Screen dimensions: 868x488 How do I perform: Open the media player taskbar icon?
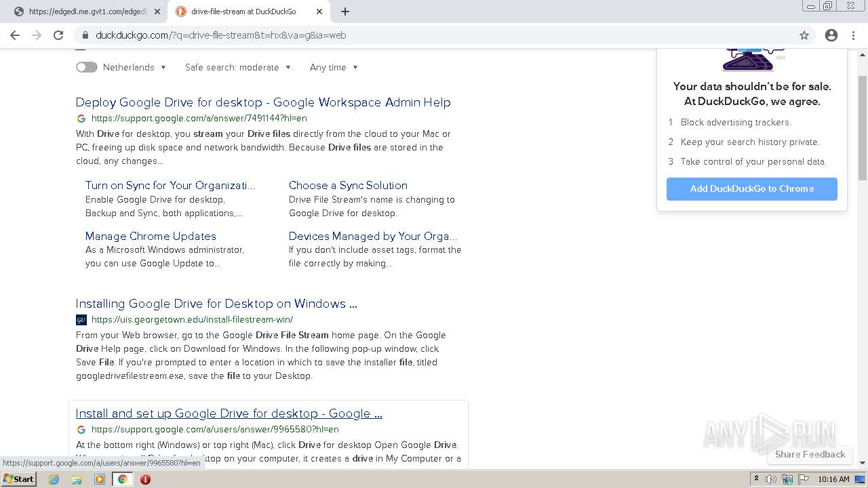point(100,479)
